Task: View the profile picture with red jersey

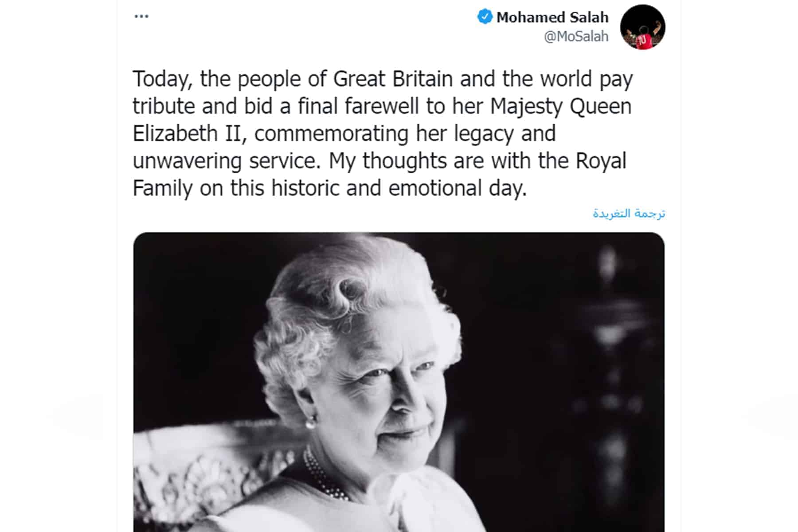Action: [642, 27]
